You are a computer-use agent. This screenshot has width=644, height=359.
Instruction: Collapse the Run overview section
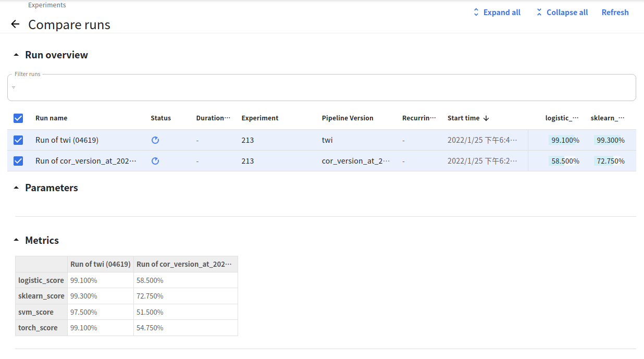click(16, 55)
